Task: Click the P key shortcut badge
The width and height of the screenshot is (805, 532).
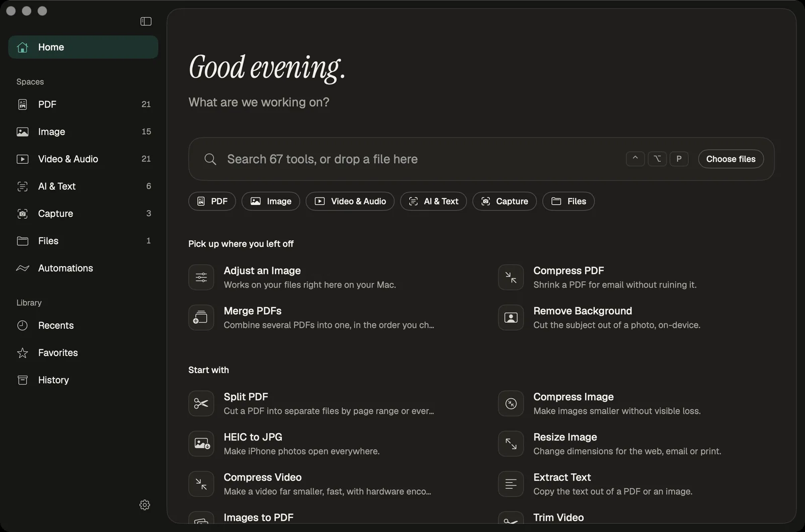Action: tap(679, 159)
